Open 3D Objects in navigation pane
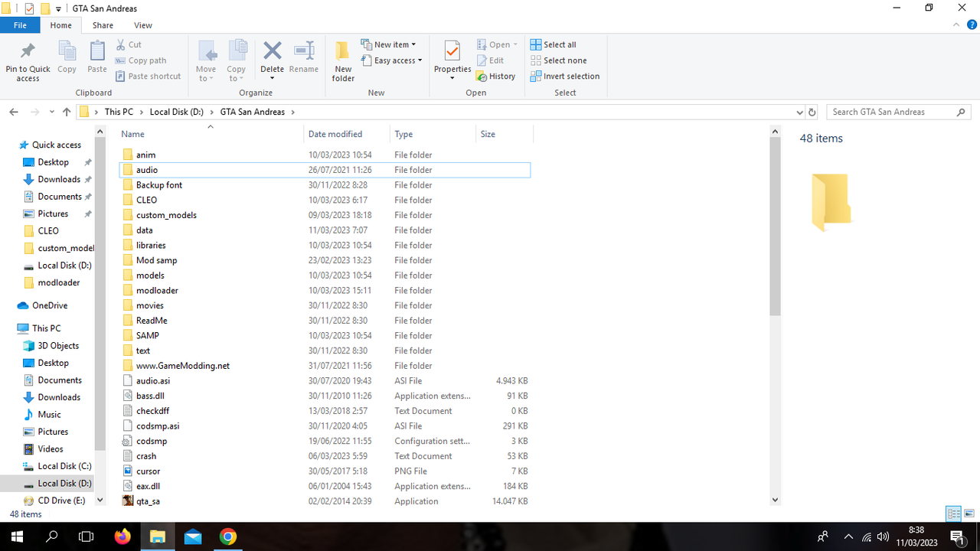 (58, 346)
